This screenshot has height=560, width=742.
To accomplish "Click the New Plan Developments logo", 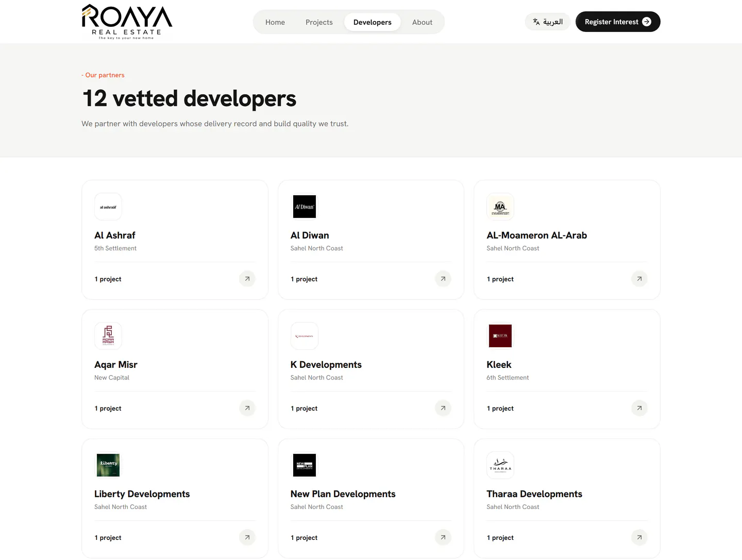I will 305,465.
